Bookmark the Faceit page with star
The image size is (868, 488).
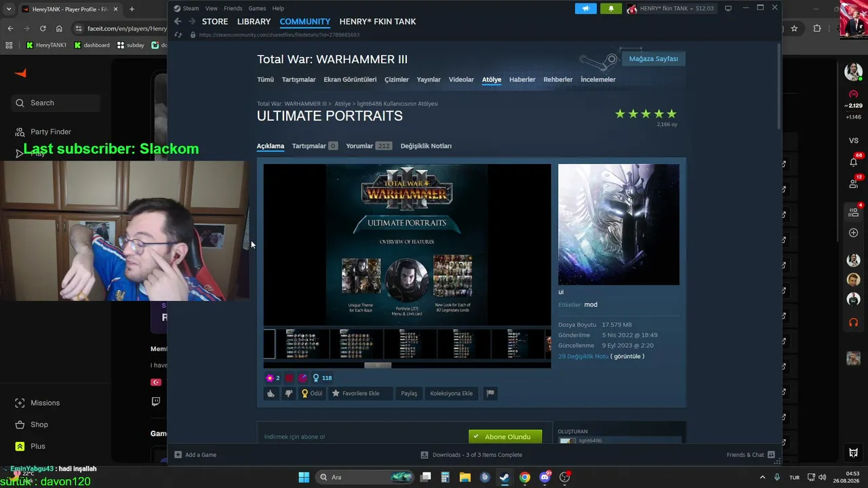pyautogui.click(x=794, y=28)
